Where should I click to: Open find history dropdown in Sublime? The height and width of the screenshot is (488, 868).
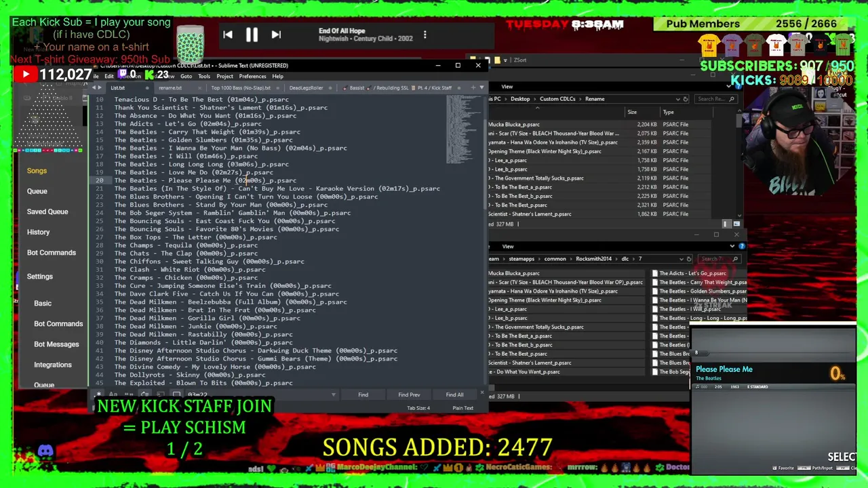333,394
